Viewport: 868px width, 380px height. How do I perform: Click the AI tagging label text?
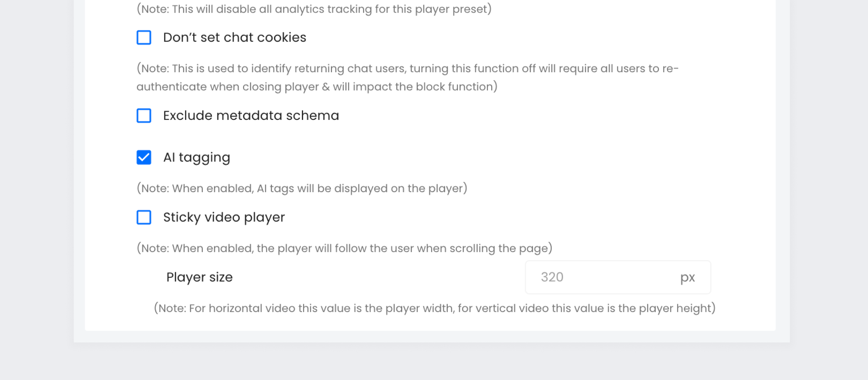tap(196, 157)
